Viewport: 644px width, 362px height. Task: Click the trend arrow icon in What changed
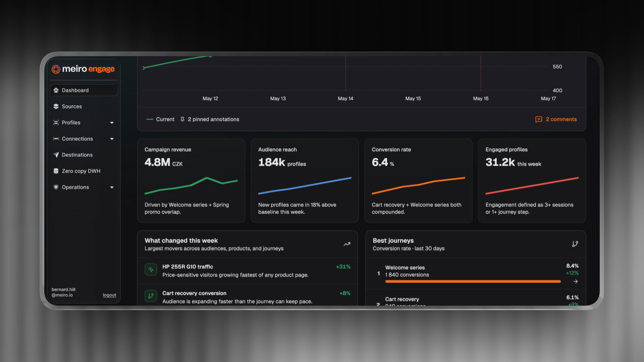[x=347, y=244]
